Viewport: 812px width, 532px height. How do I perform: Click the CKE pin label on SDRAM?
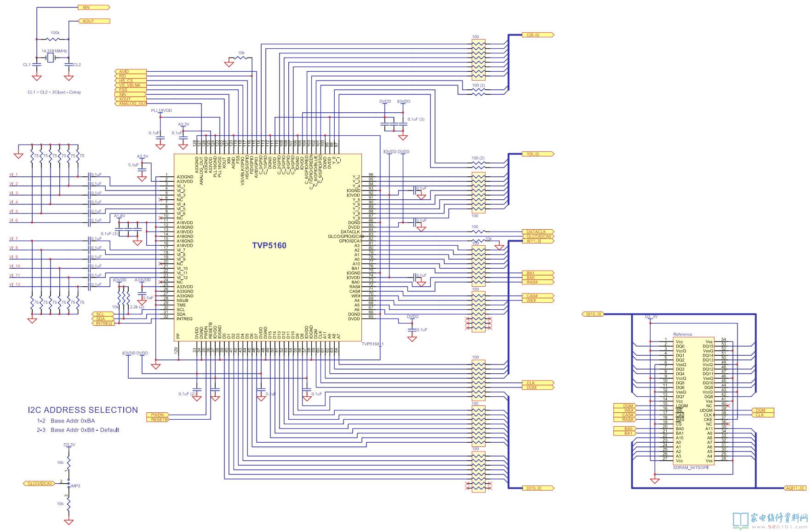click(x=708, y=419)
